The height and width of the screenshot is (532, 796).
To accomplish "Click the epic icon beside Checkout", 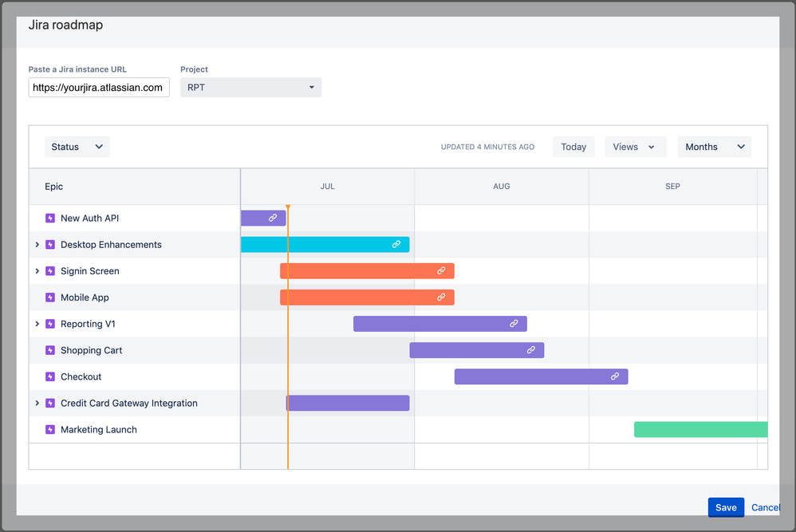I will (x=49, y=376).
